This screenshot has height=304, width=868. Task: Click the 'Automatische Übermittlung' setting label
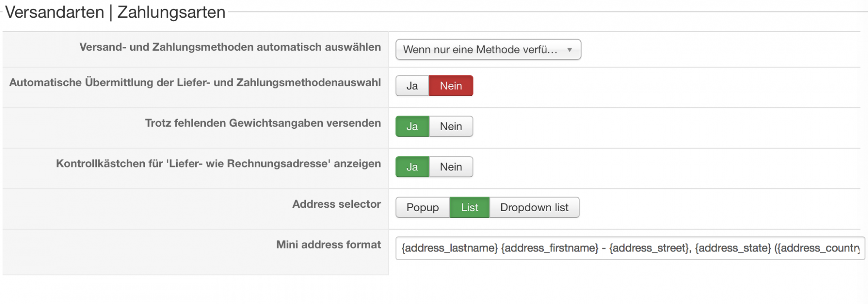pyautogui.click(x=195, y=82)
